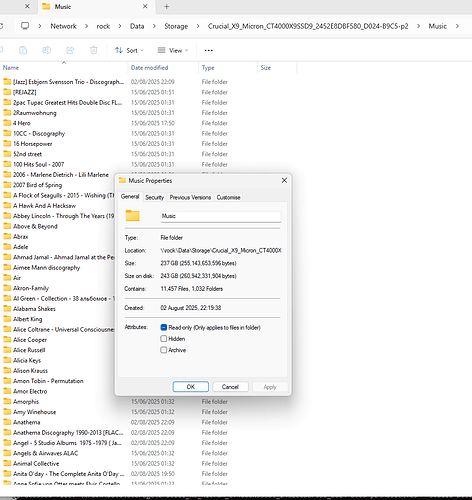Confirm the dialog with OK button
This screenshot has width=472, height=500.
coord(191,387)
